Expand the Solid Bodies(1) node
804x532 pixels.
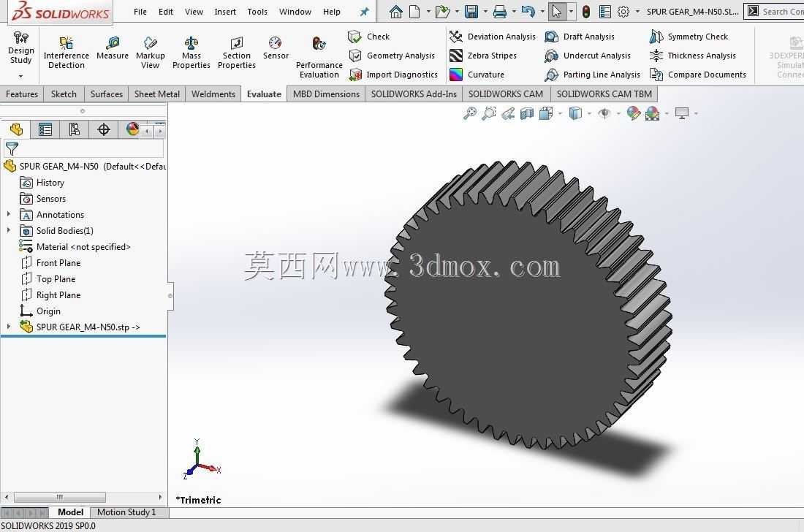pyautogui.click(x=9, y=230)
